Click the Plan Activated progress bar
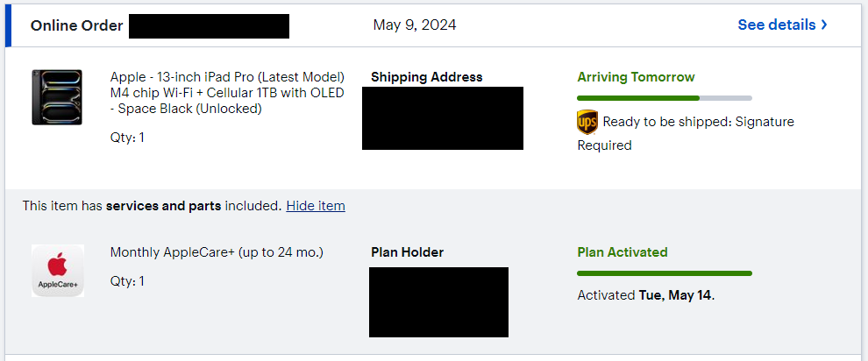868x361 pixels. coord(664,273)
